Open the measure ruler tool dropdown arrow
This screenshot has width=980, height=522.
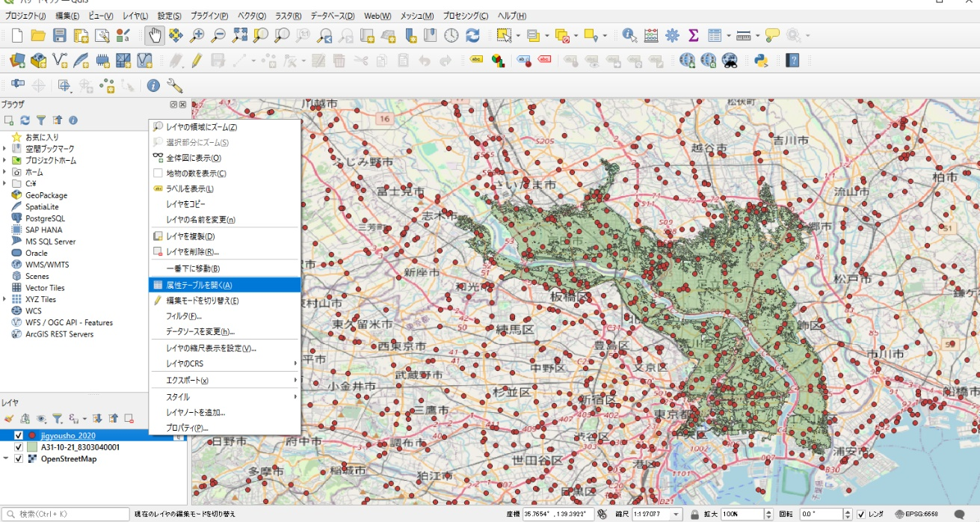(x=758, y=35)
